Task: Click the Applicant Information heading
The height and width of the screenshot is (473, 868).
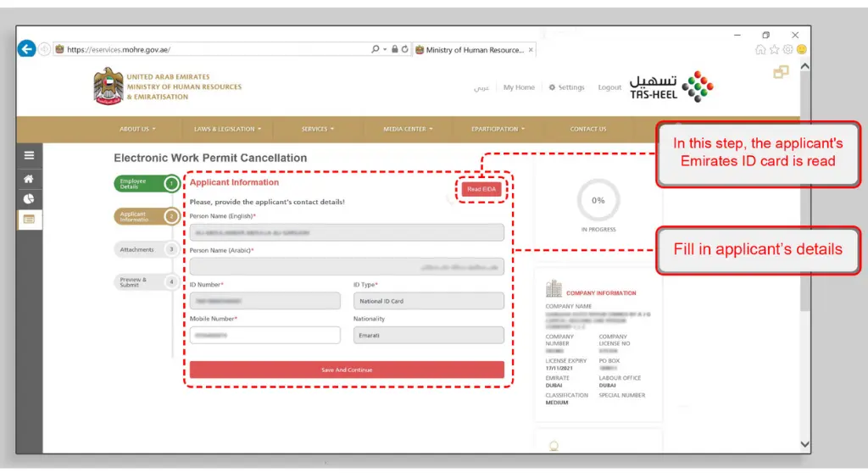Action: 234,182
